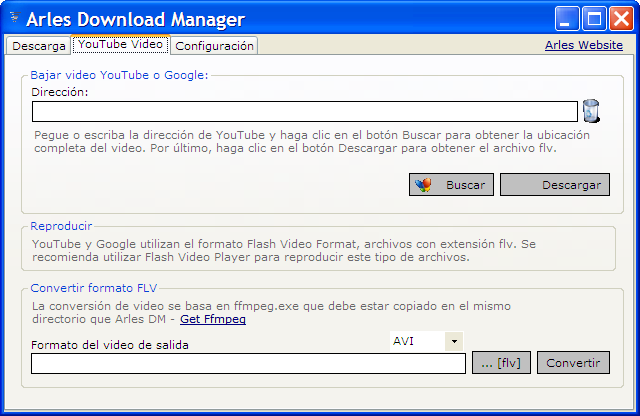This screenshot has height=416, width=640.
Task: Click the "Reproducir" group heading
Action: 61,226
